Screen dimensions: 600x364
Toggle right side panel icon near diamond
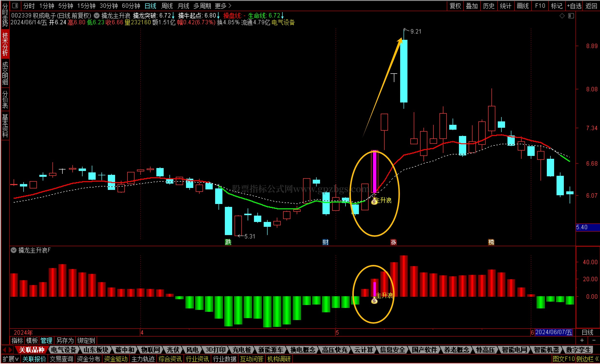click(571, 16)
